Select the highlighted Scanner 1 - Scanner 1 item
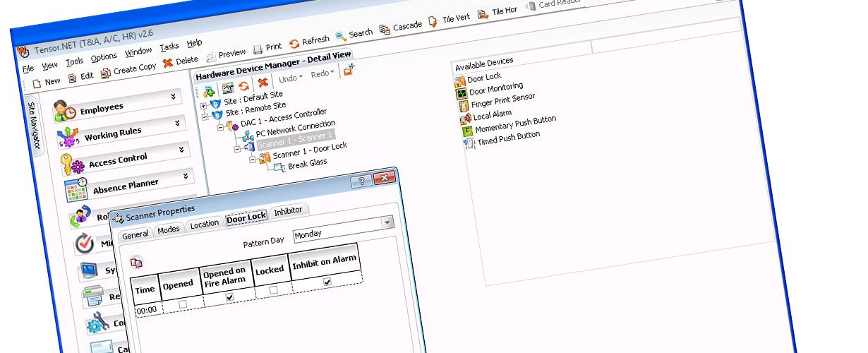 [x=294, y=140]
